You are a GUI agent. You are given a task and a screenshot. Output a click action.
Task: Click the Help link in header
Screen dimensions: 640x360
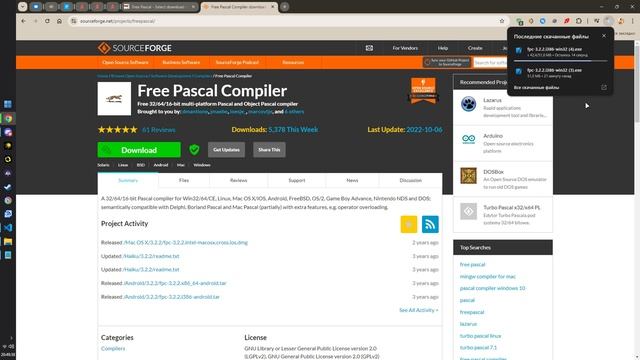click(x=443, y=48)
